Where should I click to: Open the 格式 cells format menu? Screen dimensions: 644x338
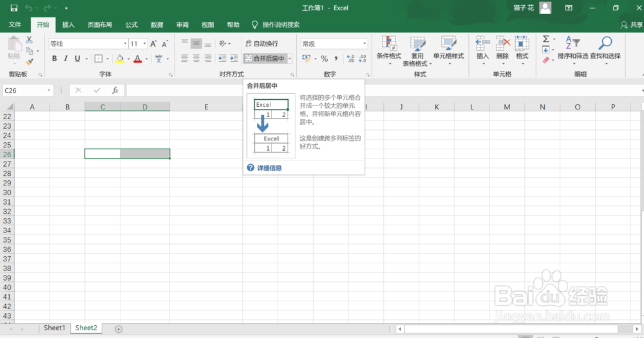(522, 51)
